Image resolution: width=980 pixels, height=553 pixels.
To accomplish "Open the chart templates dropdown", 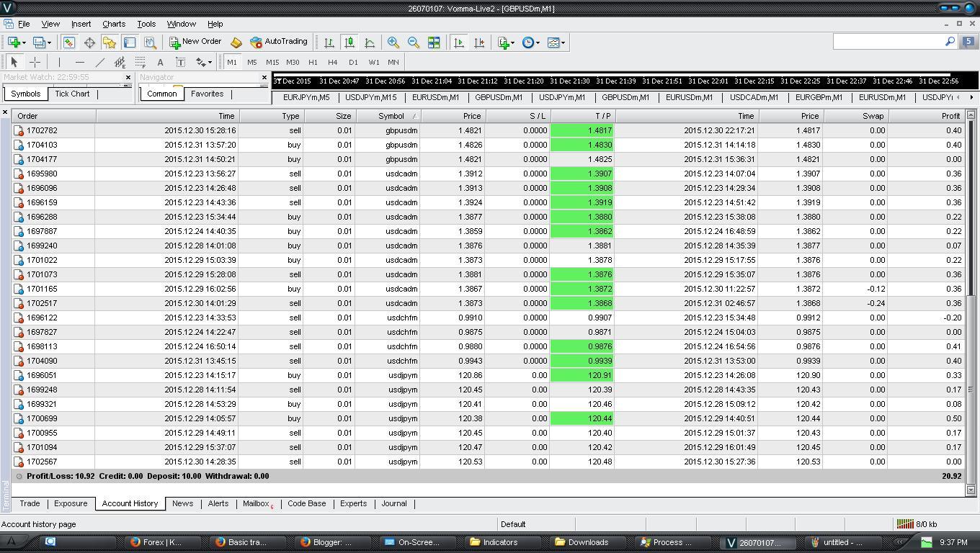I will click(556, 42).
